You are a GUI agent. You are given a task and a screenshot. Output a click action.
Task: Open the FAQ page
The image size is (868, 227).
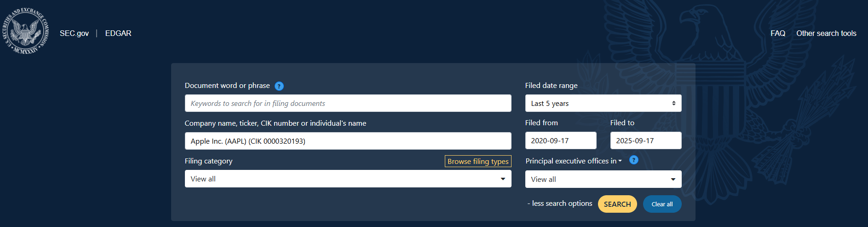tap(778, 33)
